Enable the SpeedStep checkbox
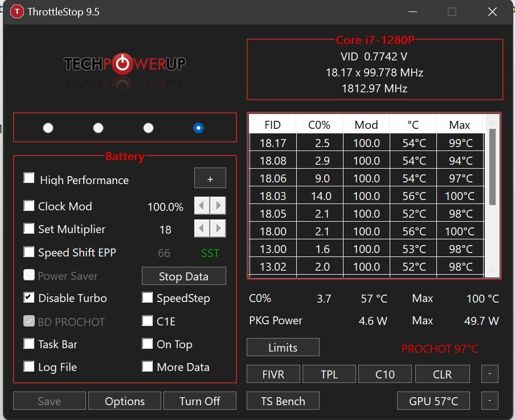 click(147, 297)
